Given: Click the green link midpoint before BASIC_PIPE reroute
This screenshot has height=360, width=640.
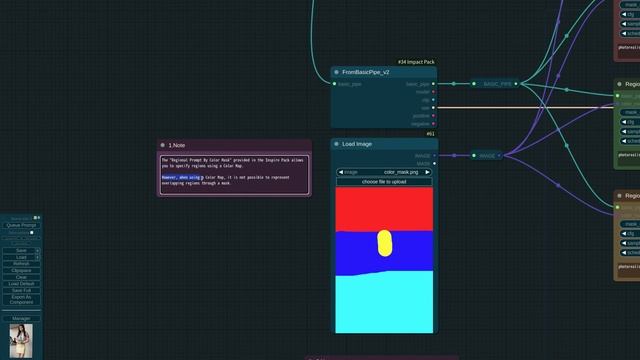Looking at the screenshot, I should (453, 84).
